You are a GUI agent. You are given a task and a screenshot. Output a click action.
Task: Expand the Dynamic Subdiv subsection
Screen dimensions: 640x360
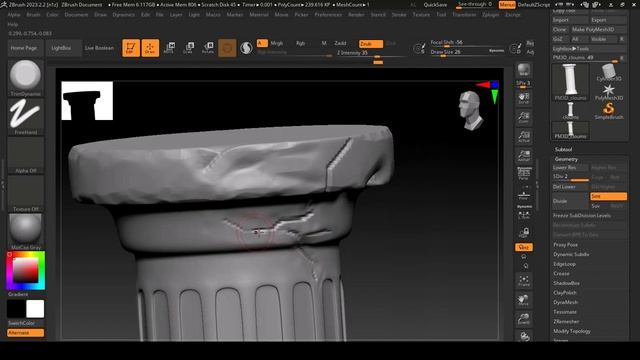coord(571,254)
